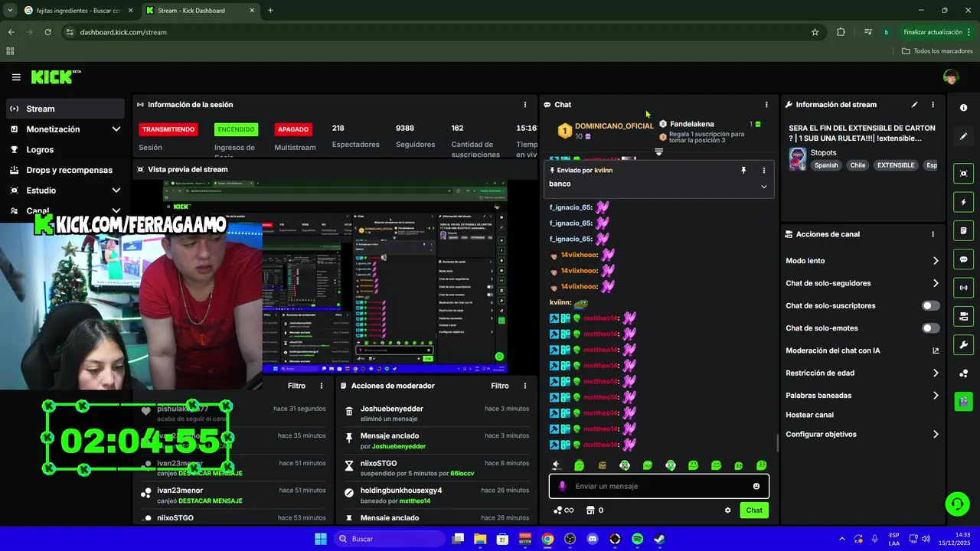980x551 pixels.
Task: Open Información del stream three-dot menu
Action: tap(933, 105)
